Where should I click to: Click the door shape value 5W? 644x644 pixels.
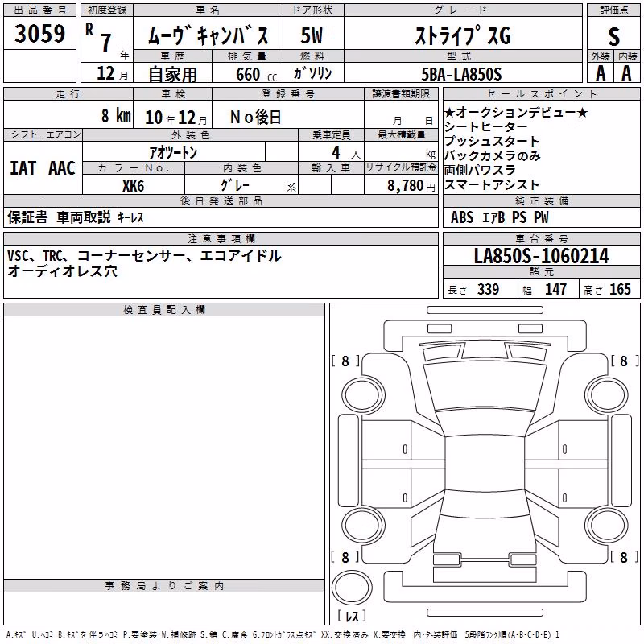point(312,35)
